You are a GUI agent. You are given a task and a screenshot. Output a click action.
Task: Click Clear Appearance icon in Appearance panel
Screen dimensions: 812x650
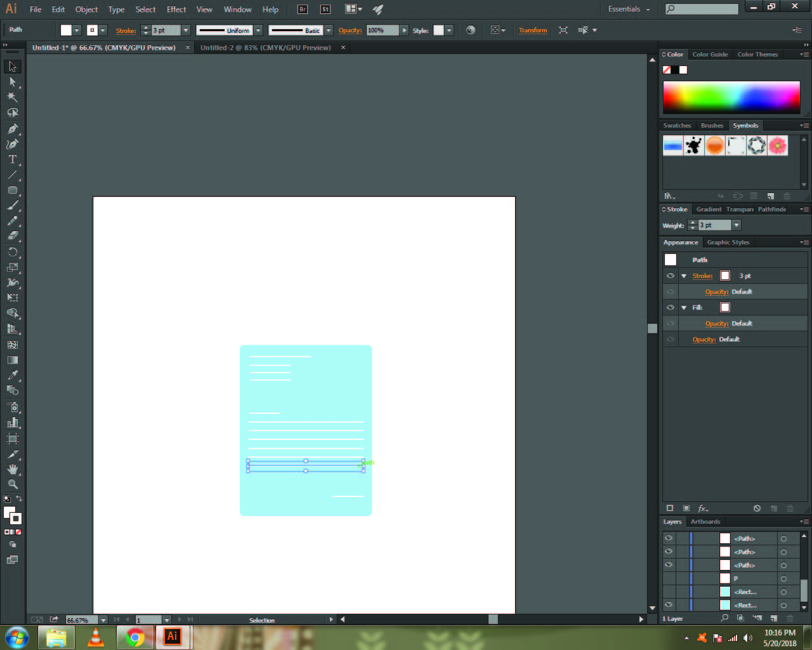point(757,508)
